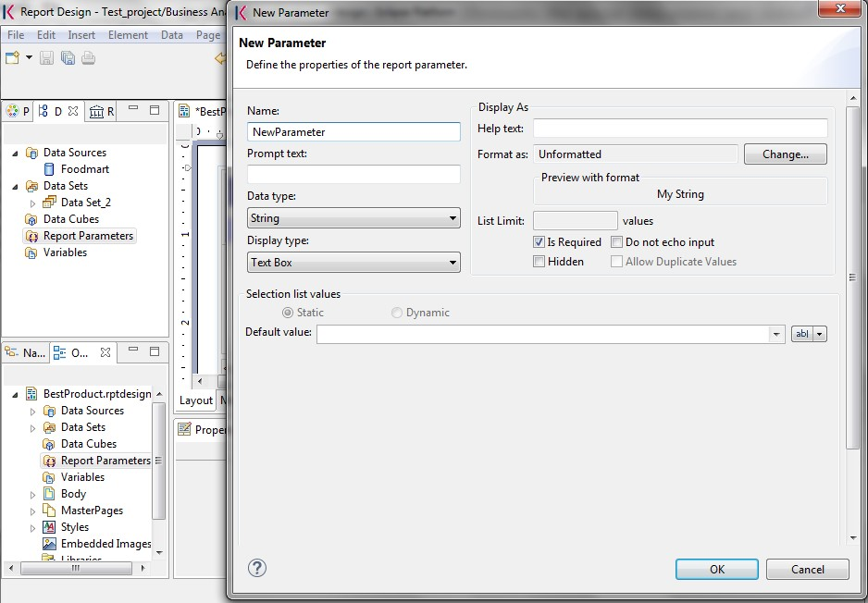Open the Display type dropdown
The image size is (868, 603).
click(x=353, y=263)
